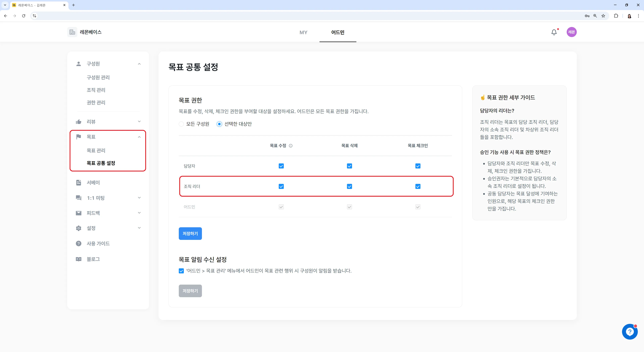This screenshot has width=644, height=352.
Task: Uncheck 조직 리더 목표 체크인 checkbox
Action: click(x=418, y=186)
